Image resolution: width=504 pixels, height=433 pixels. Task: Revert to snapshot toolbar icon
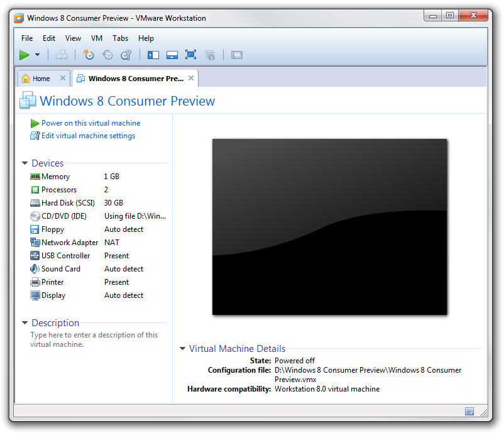click(x=107, y=55)
